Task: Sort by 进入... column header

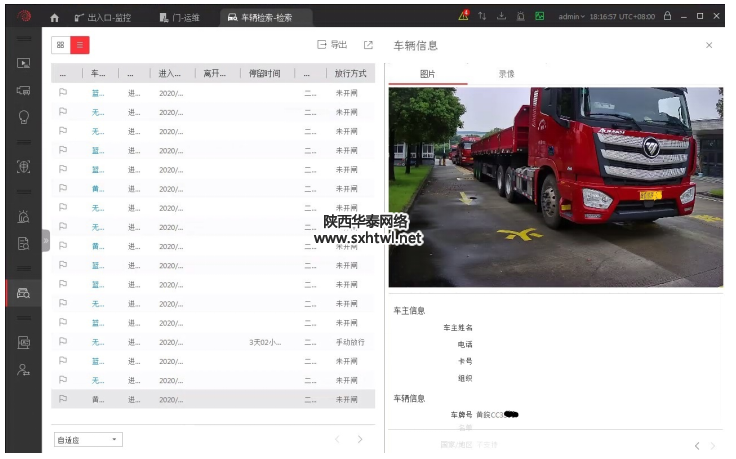Action: tap(171, 74)
